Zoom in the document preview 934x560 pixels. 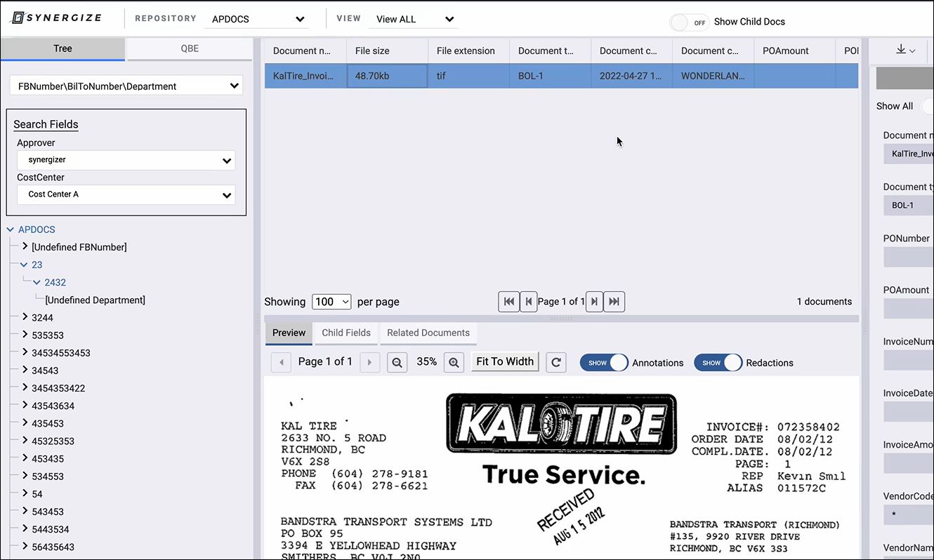(x=454, y=362)
